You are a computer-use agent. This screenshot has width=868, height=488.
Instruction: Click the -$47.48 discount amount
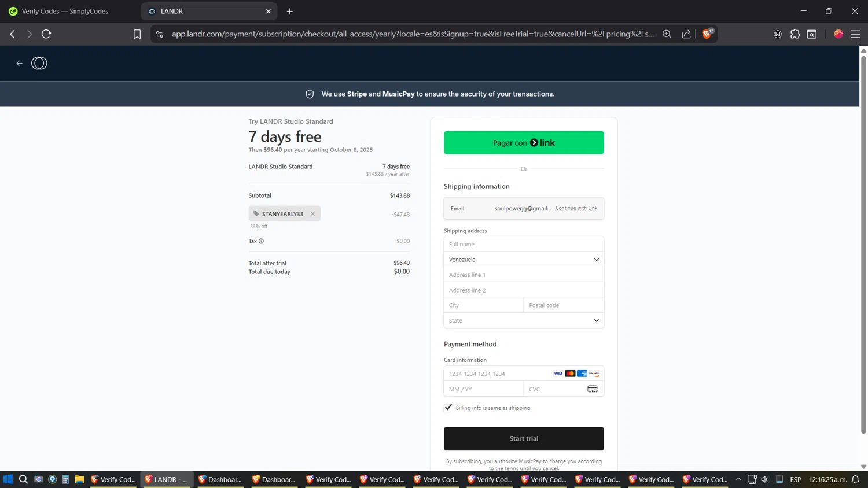click(400, 215)
